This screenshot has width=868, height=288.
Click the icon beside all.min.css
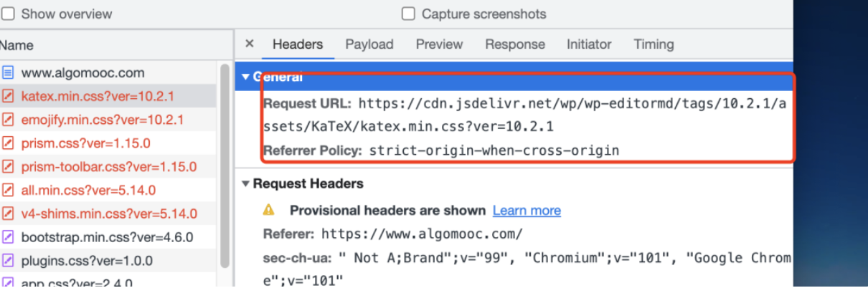[x=8, y=191]
